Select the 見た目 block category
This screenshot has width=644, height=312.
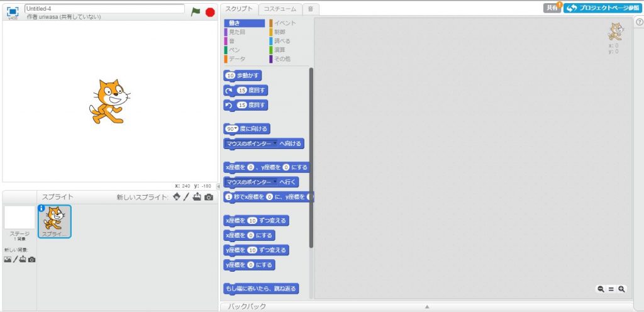coord(245,32)
